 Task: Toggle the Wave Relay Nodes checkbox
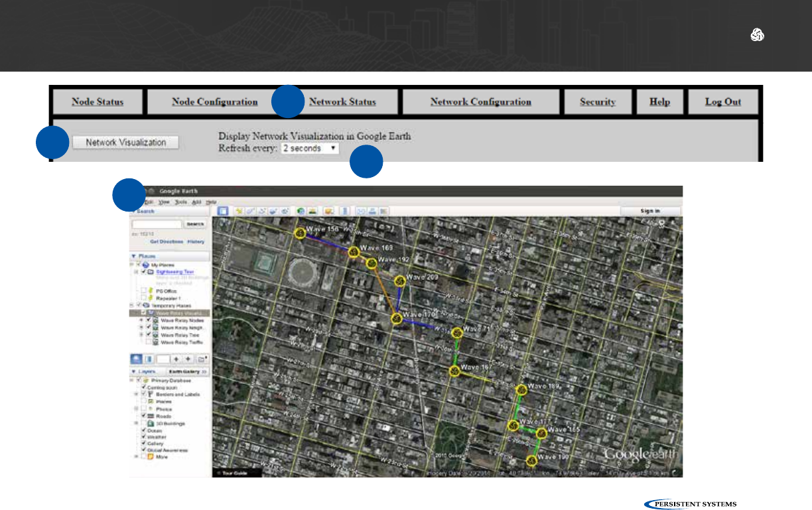coord(149,320)
